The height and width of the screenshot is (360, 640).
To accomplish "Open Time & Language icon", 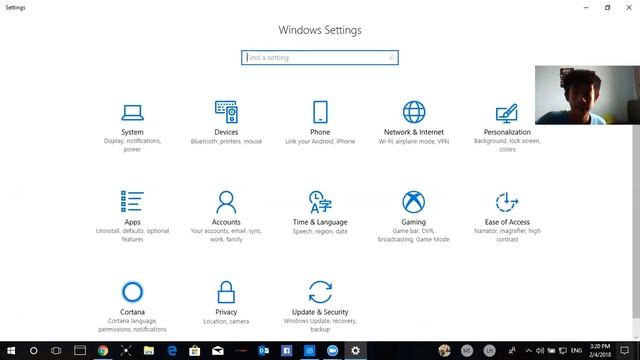I will 320,202.
